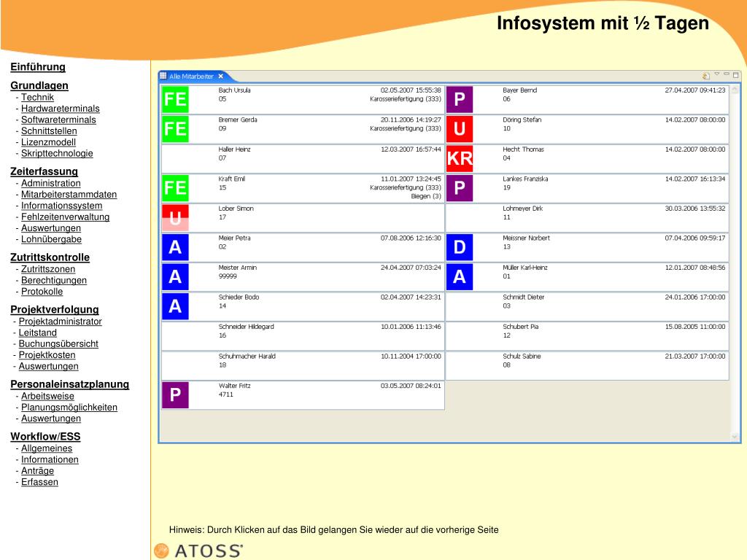747x560 pixels.
Task: Open the Lohnübergabe link
Action: coord(52,239)
